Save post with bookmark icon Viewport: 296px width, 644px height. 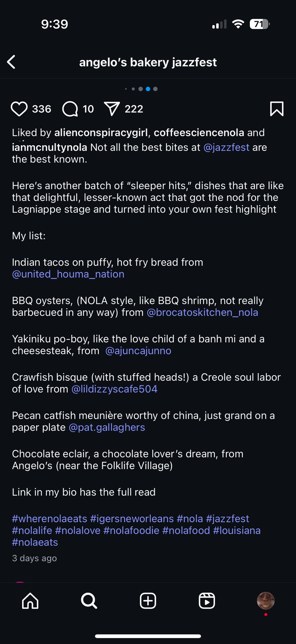[277, 109]
